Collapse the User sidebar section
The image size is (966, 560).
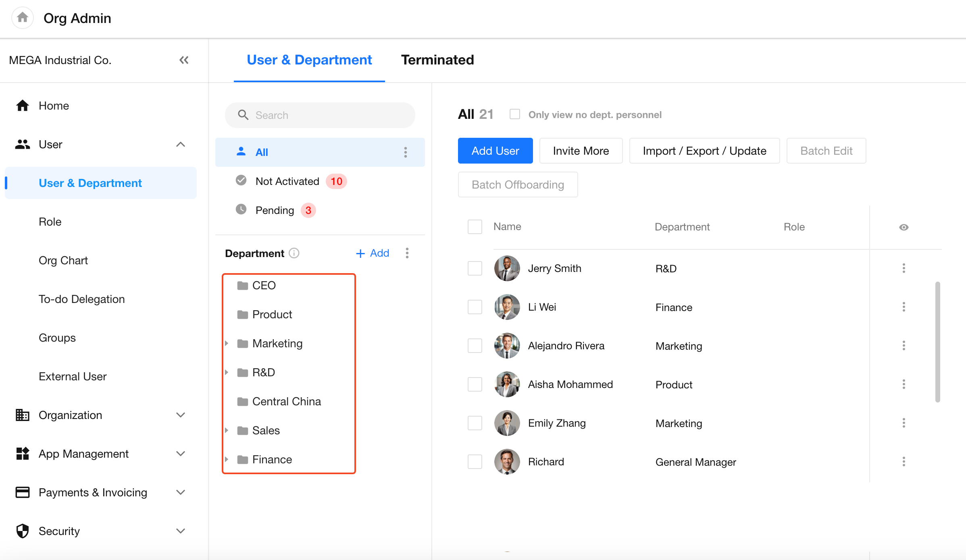pyautogui.click(x=181, y=144)
